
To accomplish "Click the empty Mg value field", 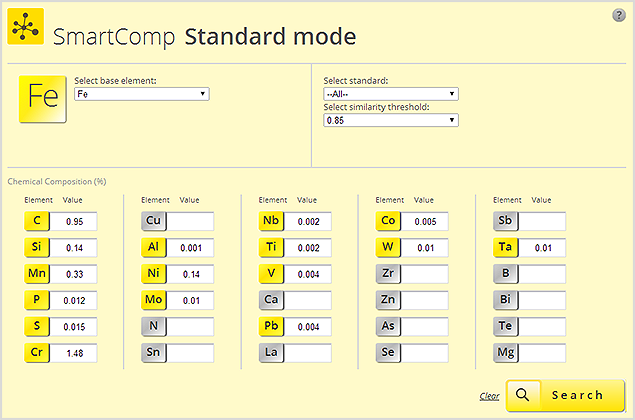I will click(x=542, y=353).
